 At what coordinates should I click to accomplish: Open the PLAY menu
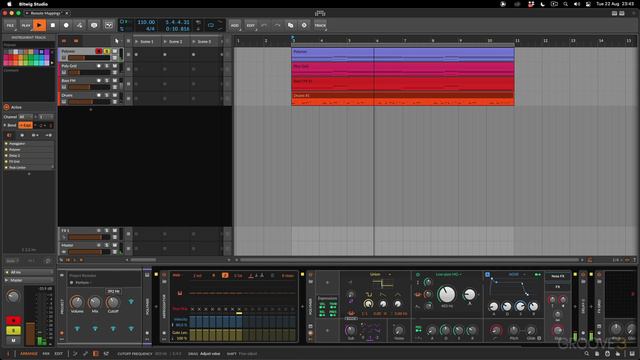click(26, 25)
